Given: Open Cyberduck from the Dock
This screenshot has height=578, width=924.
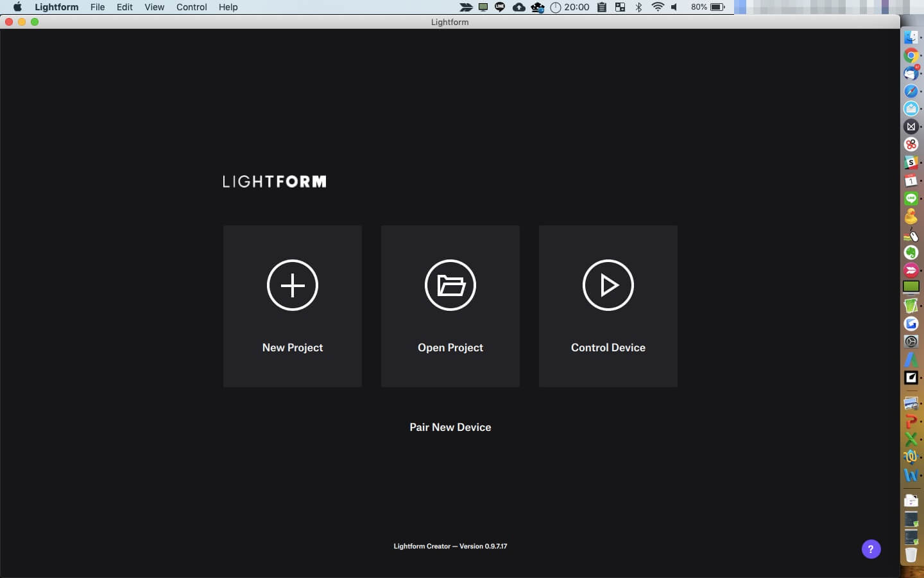Looking at the screenshot, I should (x=911, y=216).
